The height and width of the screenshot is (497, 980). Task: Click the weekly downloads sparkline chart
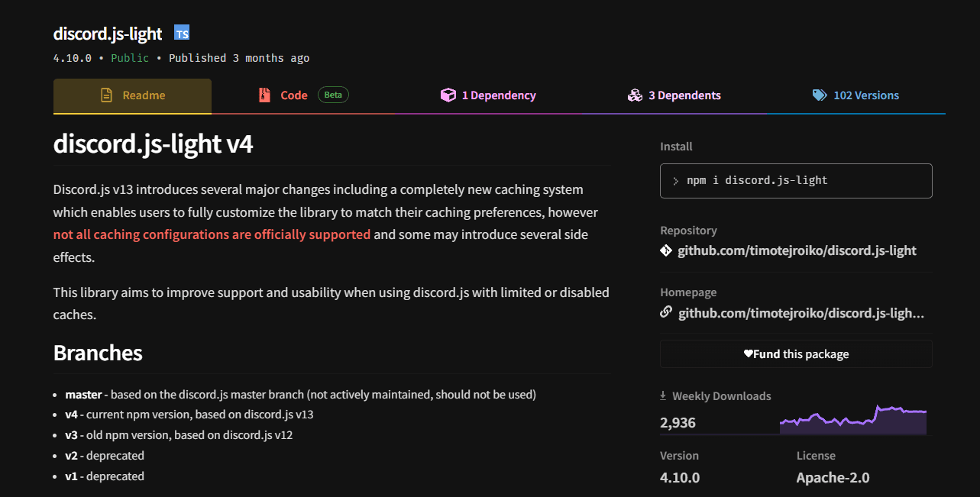click(853, 418)
